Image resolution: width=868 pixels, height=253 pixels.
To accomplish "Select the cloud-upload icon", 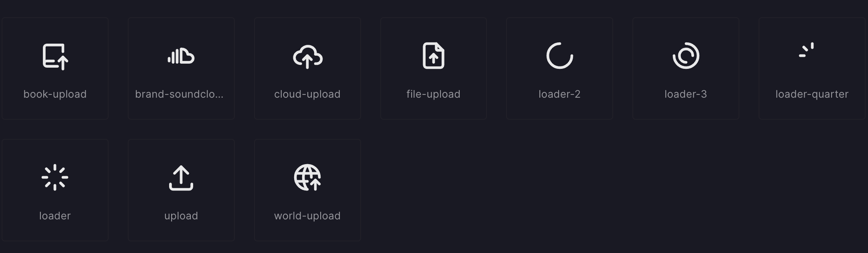I will coord(307,56).
